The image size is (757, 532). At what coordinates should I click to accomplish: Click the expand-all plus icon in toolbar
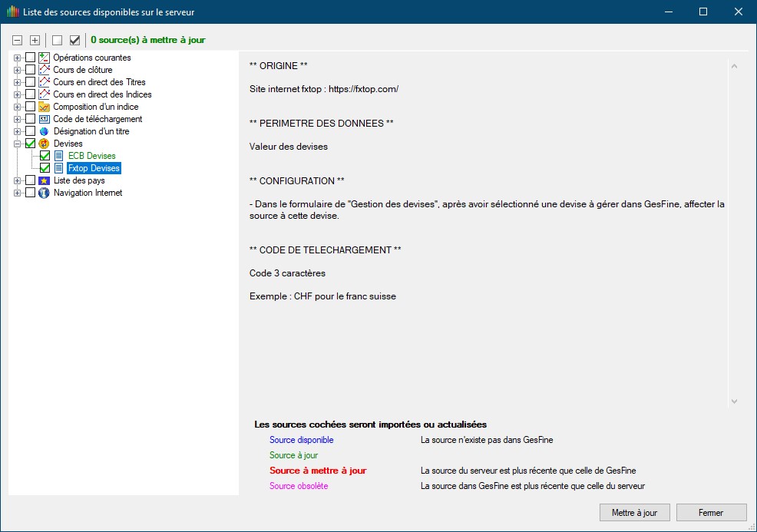click(35, 40)
